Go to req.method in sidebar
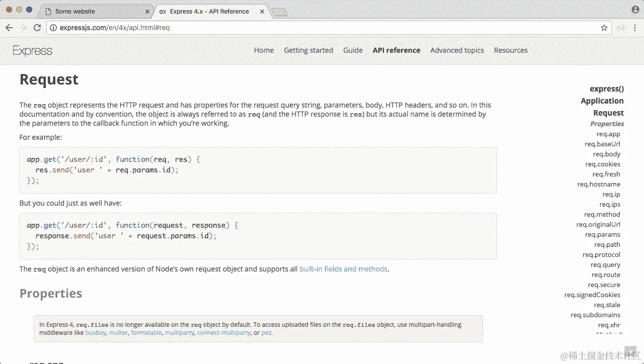The image size is (644, 364). coord(602,215)
